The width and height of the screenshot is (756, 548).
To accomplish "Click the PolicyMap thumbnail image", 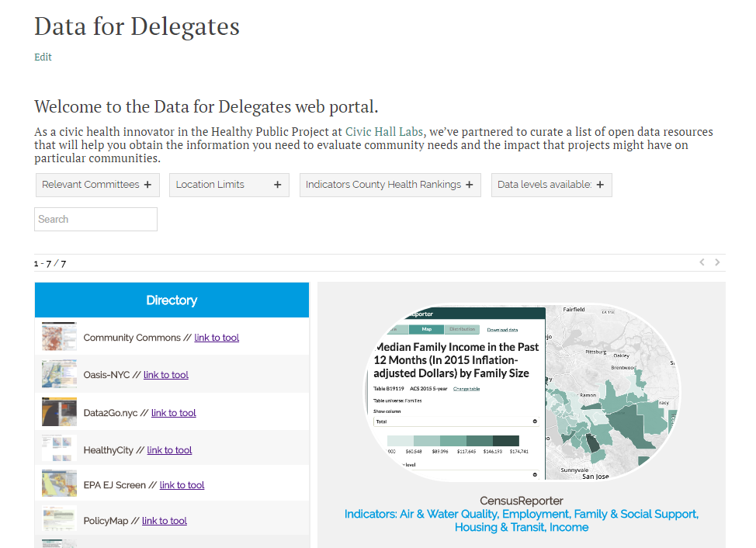I will pyautogui.click(x=59, y=520).
